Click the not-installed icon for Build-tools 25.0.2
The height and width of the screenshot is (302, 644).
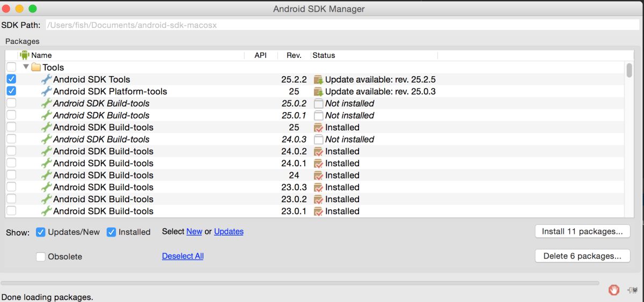[x=318, y=104]
